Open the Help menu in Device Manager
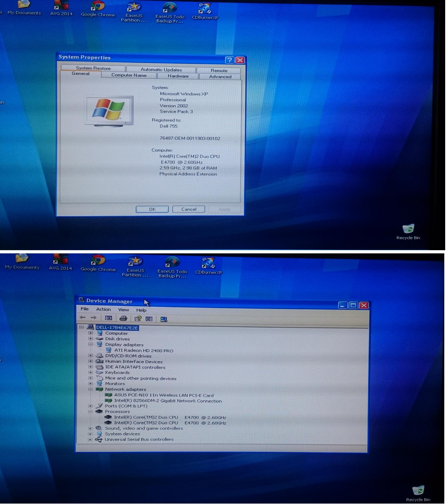 point(141,310)
